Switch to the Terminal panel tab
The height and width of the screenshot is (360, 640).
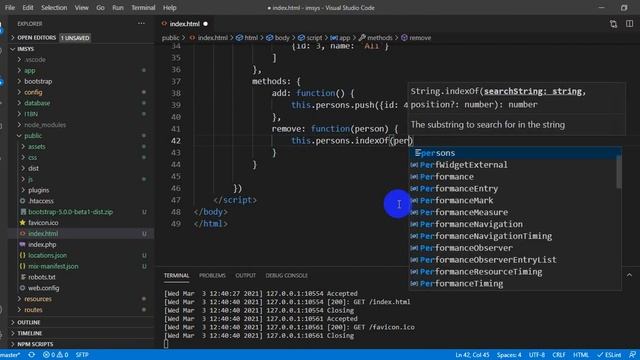click(x=176, y=276)
